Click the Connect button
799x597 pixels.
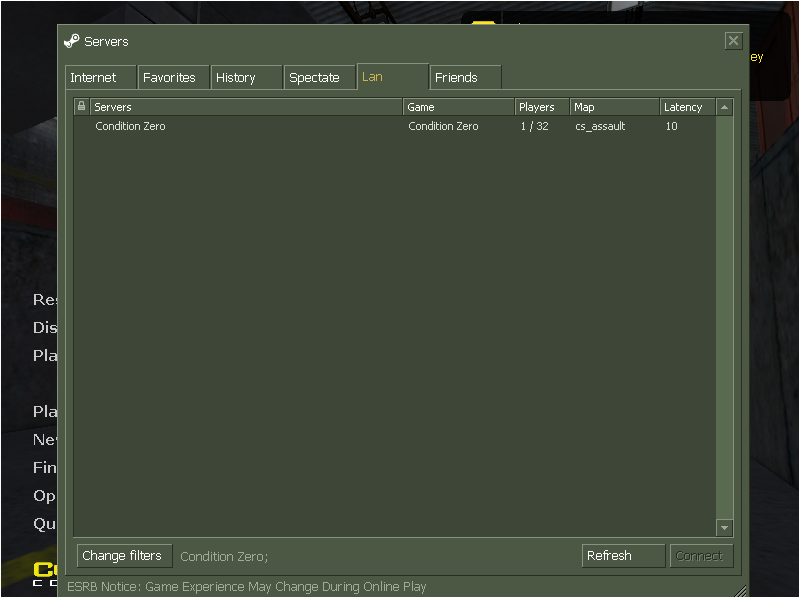(701, 555)
